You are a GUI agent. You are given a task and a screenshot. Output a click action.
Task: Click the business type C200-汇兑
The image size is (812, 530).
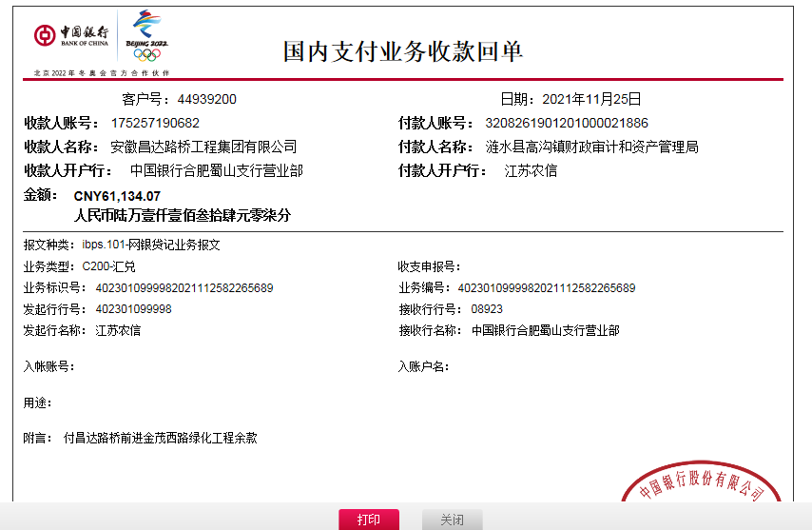[108, 266]
